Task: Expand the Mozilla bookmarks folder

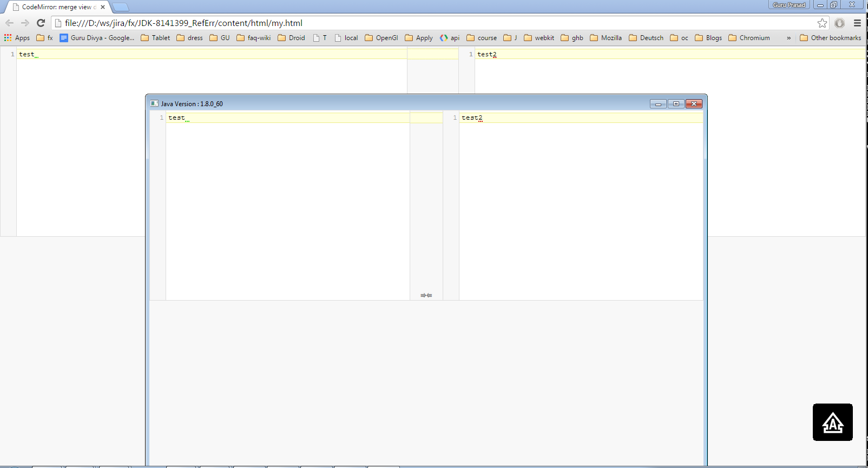Action: [606, 38]
